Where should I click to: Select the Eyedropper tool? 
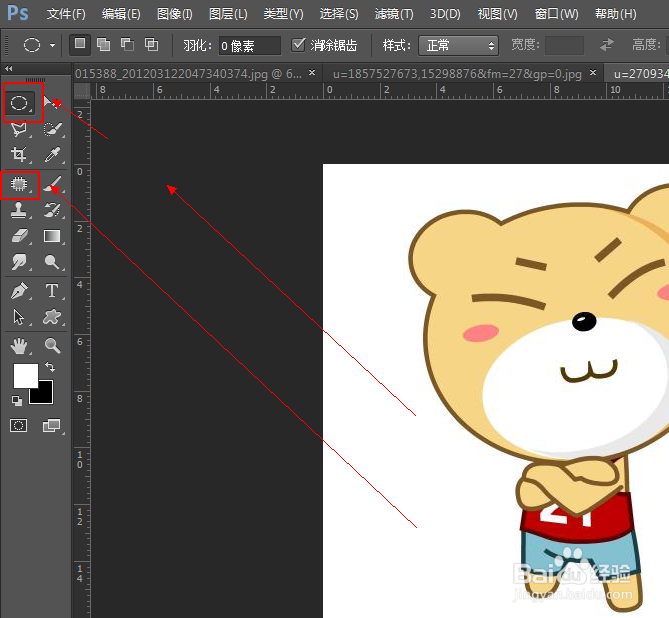[x=52, y=154]
